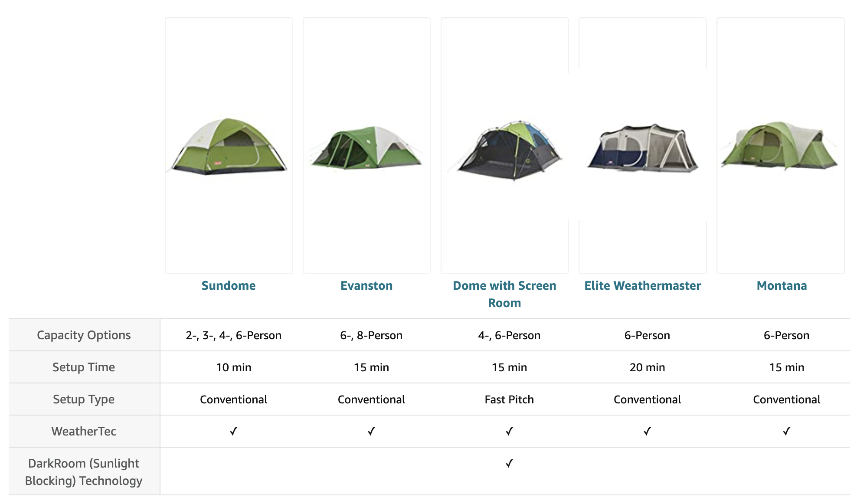Open the Elite Weathermaster product link

coord(642,285)
